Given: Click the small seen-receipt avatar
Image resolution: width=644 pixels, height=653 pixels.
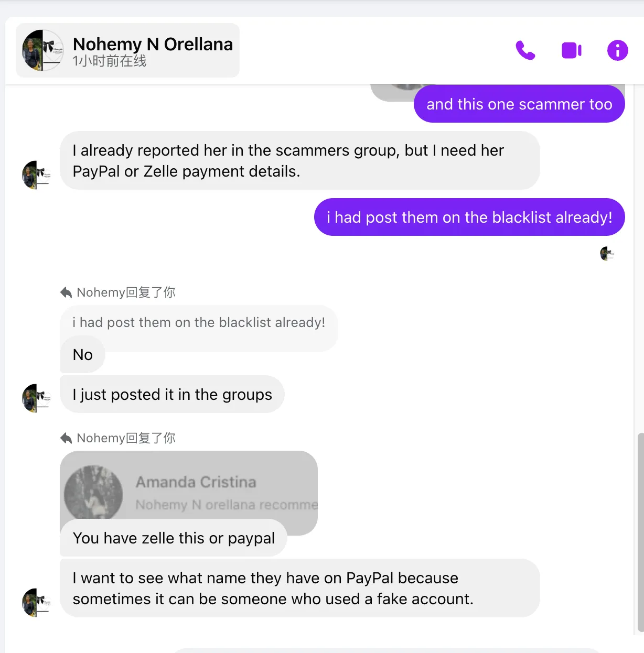Looking at the screenshot, I should coord(607,254).
